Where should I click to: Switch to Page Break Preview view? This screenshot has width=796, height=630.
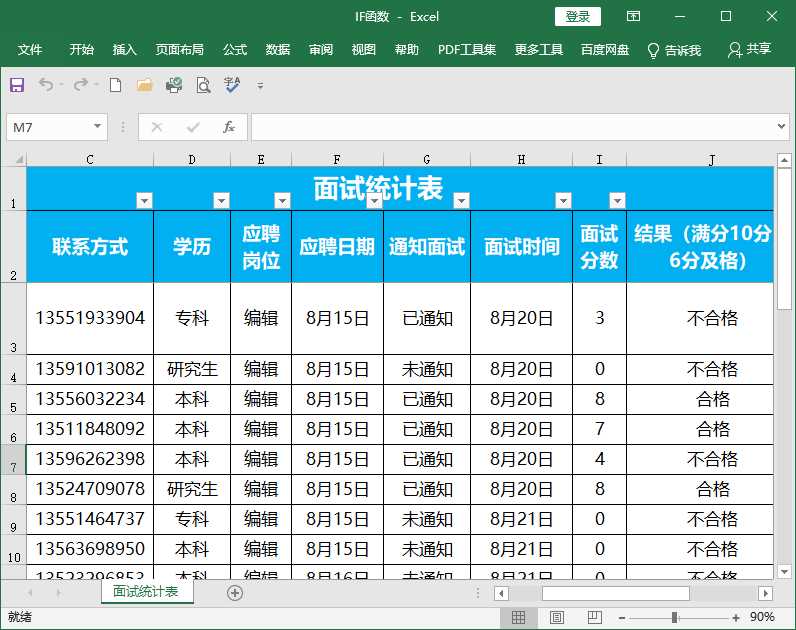[594, 617]
